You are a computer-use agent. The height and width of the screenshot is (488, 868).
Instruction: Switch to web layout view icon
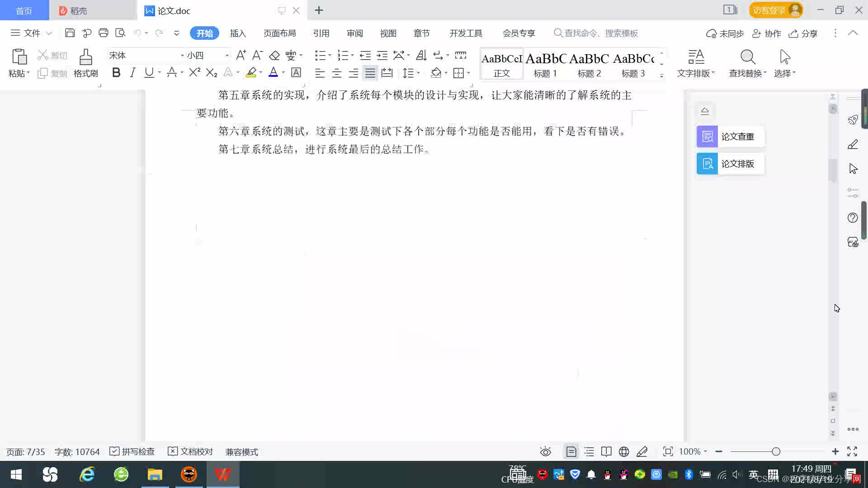coord(624,451)
